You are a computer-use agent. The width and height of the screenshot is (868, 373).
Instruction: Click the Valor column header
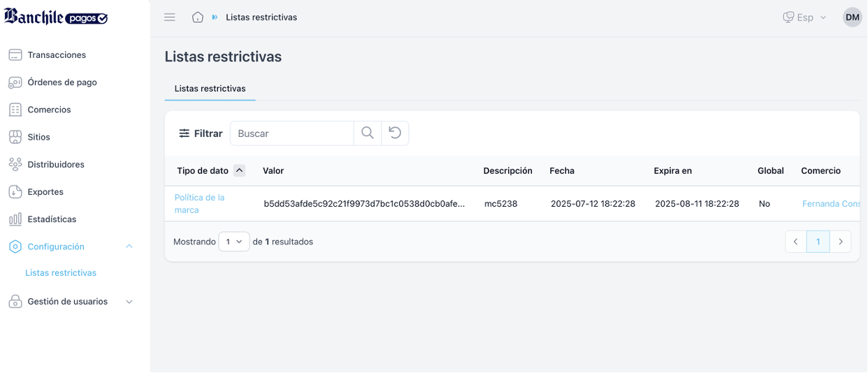(x=273, y=170)
